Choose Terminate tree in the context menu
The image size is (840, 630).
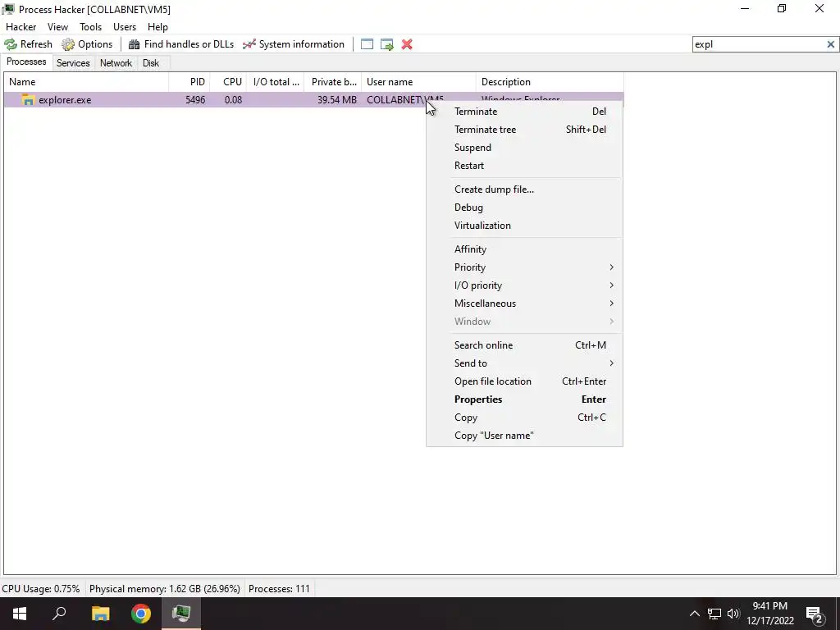coord(524,130)
